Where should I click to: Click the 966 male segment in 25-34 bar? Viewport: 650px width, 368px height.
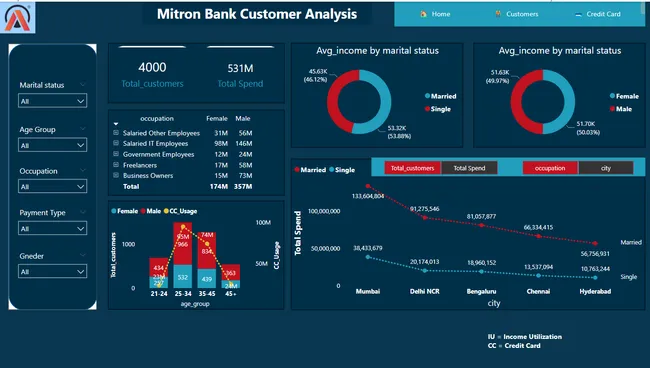click(x=183, y=244)
